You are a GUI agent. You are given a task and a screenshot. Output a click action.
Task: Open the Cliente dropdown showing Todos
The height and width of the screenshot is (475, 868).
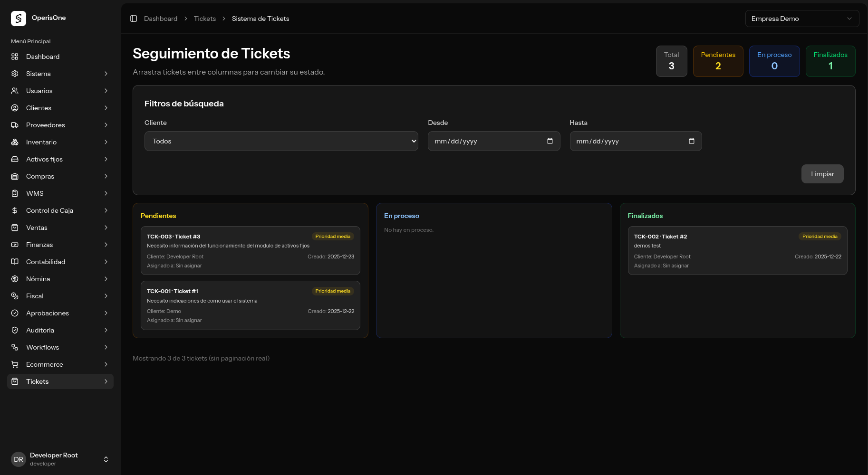(281, 141)
